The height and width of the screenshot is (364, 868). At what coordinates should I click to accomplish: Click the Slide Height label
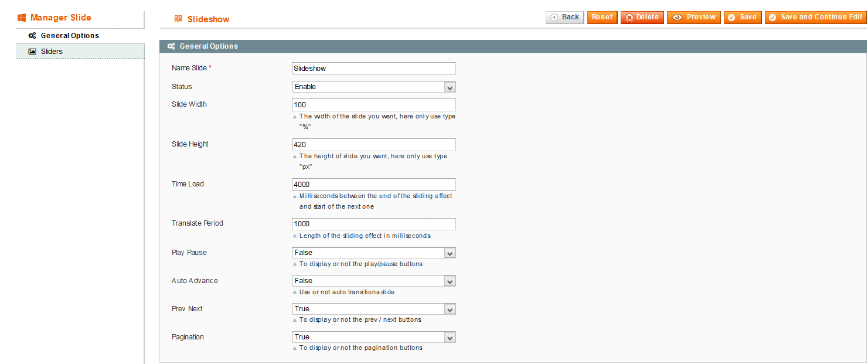click(x=190, y=144)
